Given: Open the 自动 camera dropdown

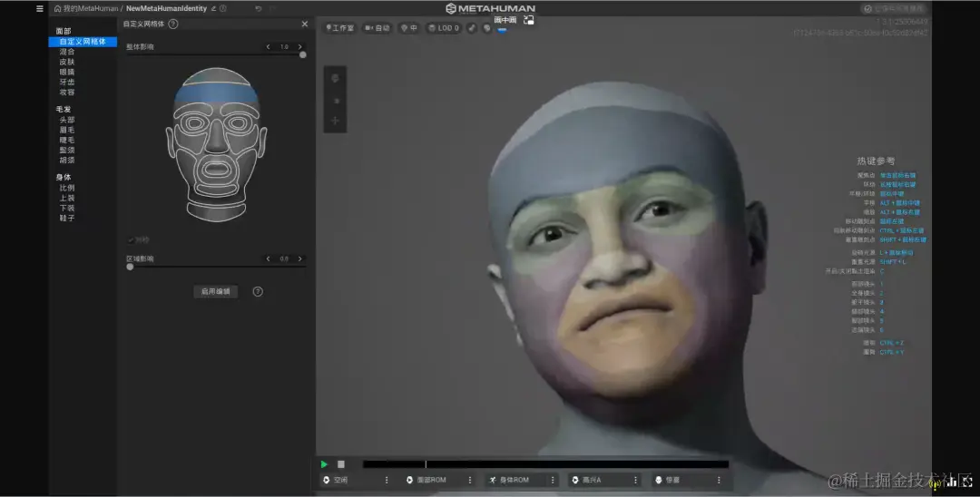Looking at the screenshot, I should point(377,28).
